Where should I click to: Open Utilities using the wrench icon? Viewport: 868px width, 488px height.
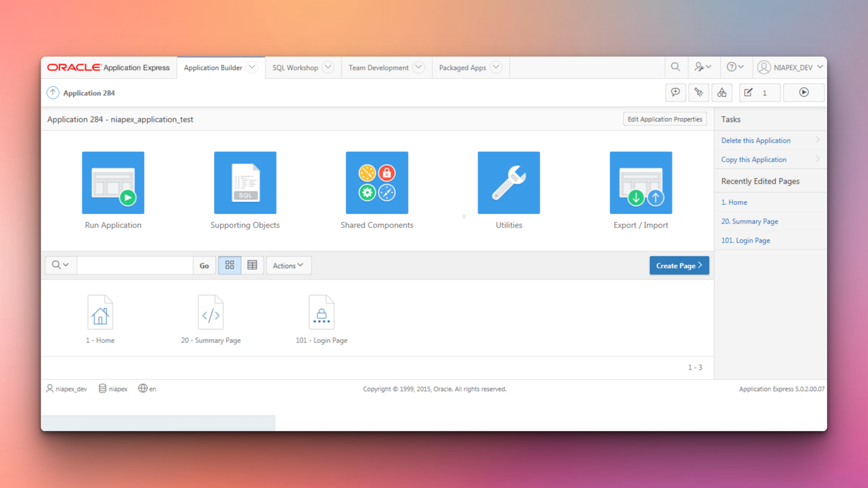pos(509,183)
